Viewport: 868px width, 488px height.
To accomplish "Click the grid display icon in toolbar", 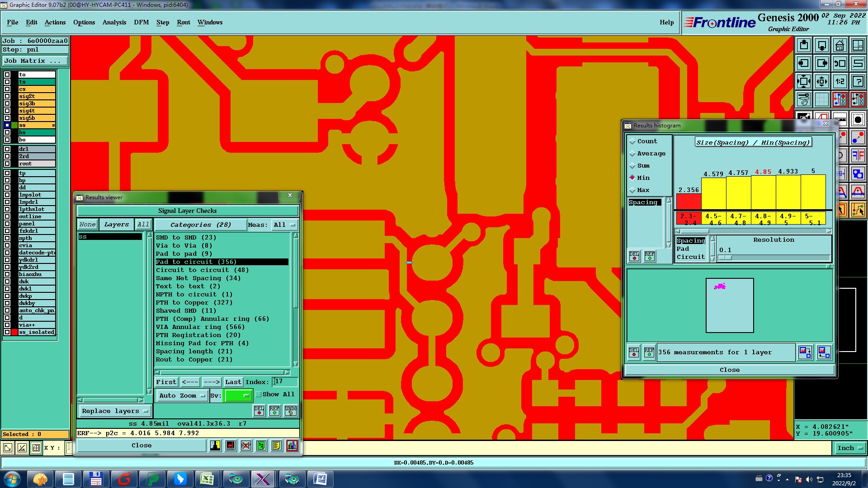I will (821, 99).
